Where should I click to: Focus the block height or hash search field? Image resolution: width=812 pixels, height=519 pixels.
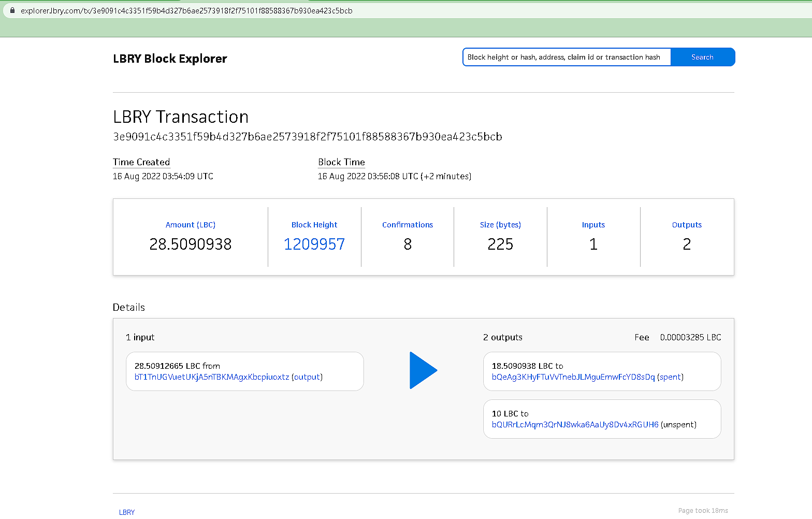click(567, 57)
